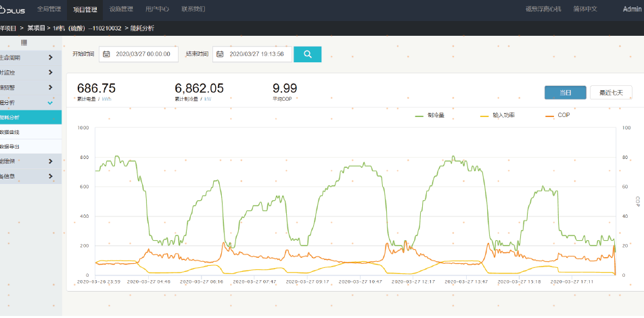Image resolution: width=644 pixels, height=318 pixels.
Task: Open 数据曲线 in the sidebar
Action: point(30,131)
